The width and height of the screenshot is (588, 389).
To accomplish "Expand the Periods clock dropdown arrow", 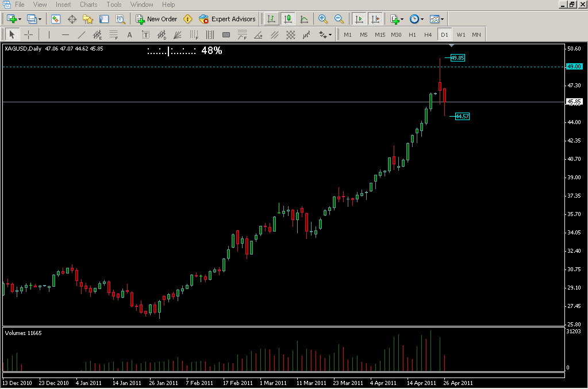I will [x=422, y=19].
